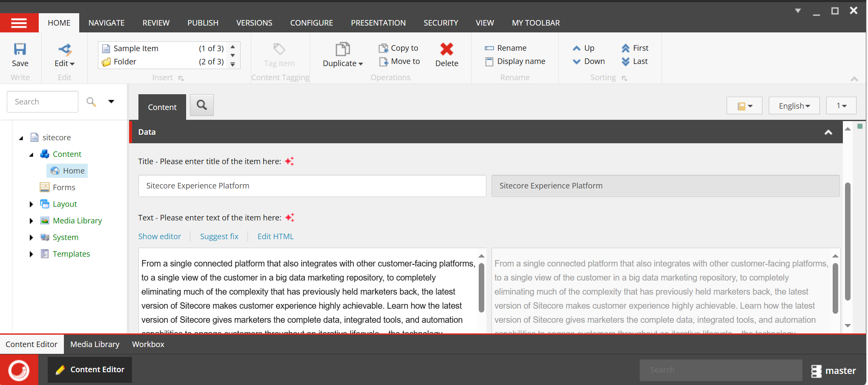
Task: Click the tree search magnifier icon
Action: (91, 101)
